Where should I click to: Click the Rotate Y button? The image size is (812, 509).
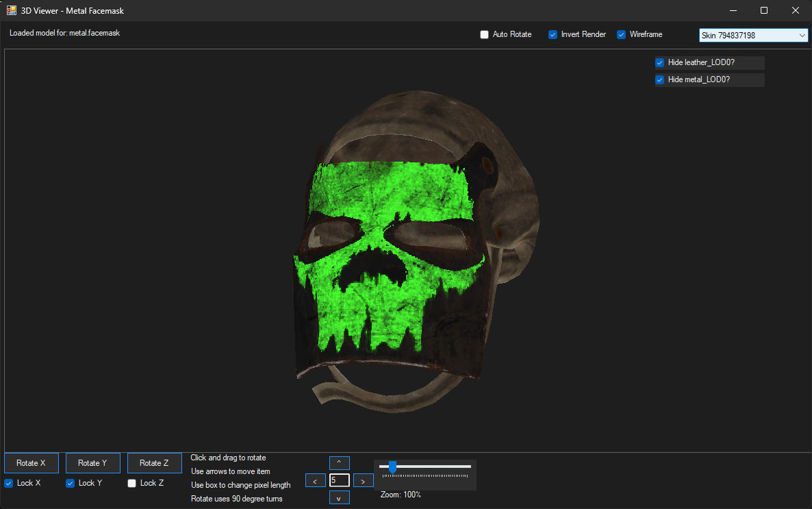pos(92,463)
